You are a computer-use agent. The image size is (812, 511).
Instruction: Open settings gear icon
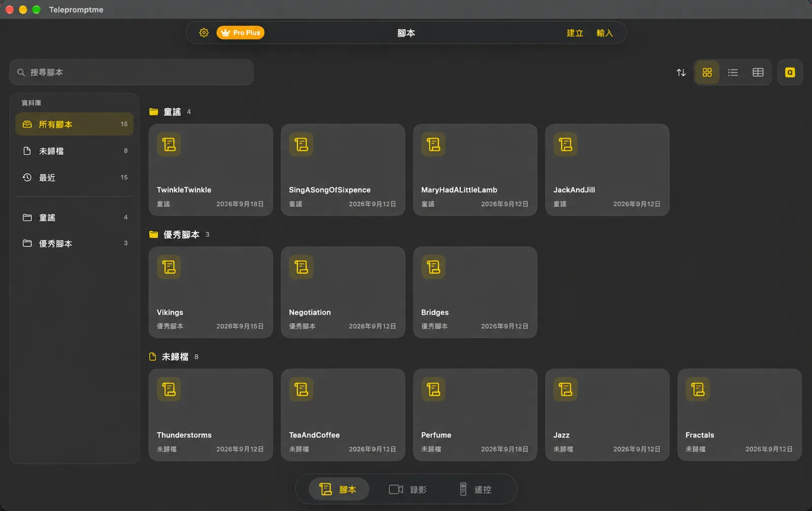[204, 33]
